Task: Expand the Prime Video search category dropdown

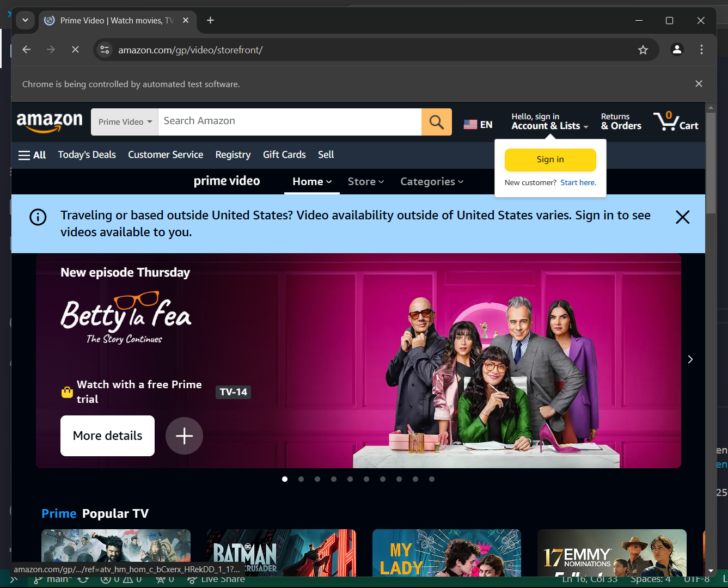Action: tap(124, 122)
